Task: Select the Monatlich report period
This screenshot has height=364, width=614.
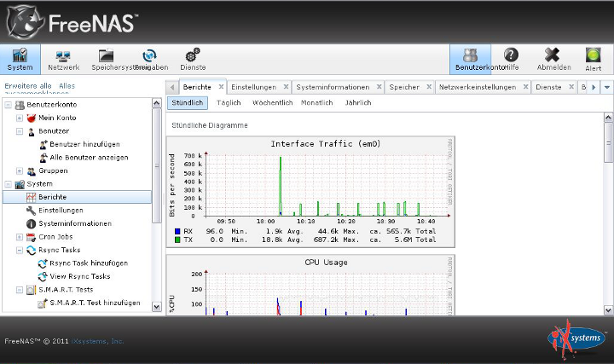Action: 316,103
